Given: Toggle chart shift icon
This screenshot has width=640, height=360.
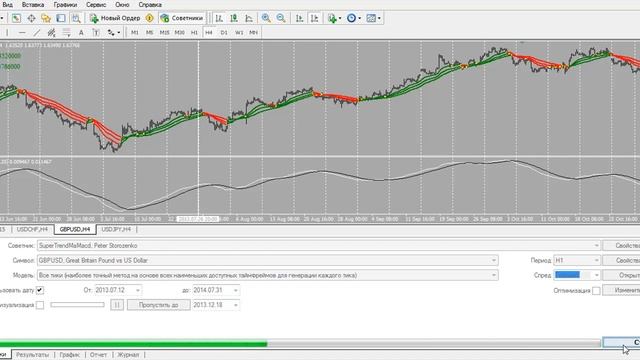Looking at the screenshot, I should pos(314,18).
